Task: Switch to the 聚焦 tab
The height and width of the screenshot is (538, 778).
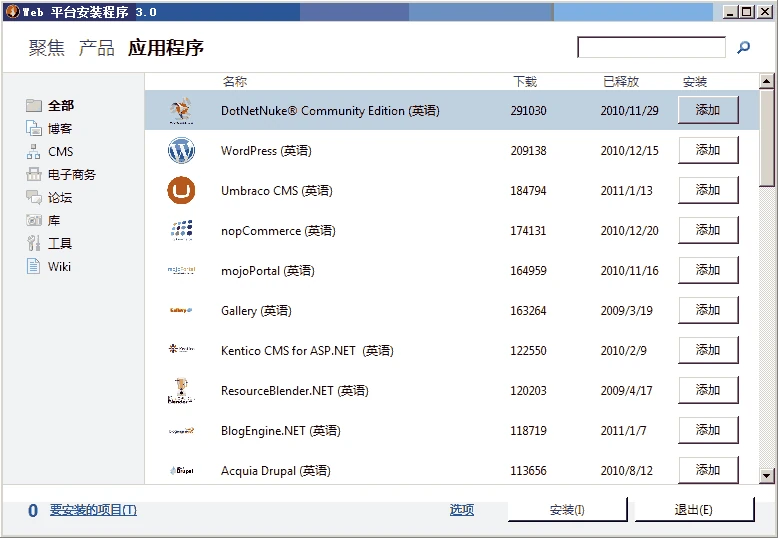Action: pyautogui.click(x=47, y=48)
